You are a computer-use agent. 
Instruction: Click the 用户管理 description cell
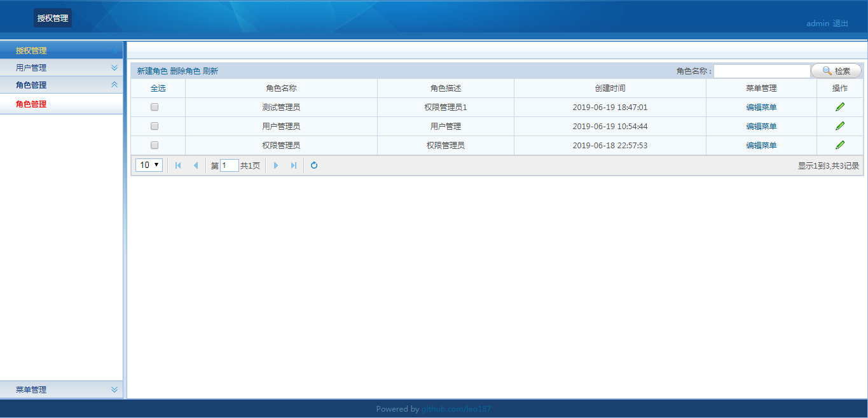pyautogui.click(x=446, y=127)
